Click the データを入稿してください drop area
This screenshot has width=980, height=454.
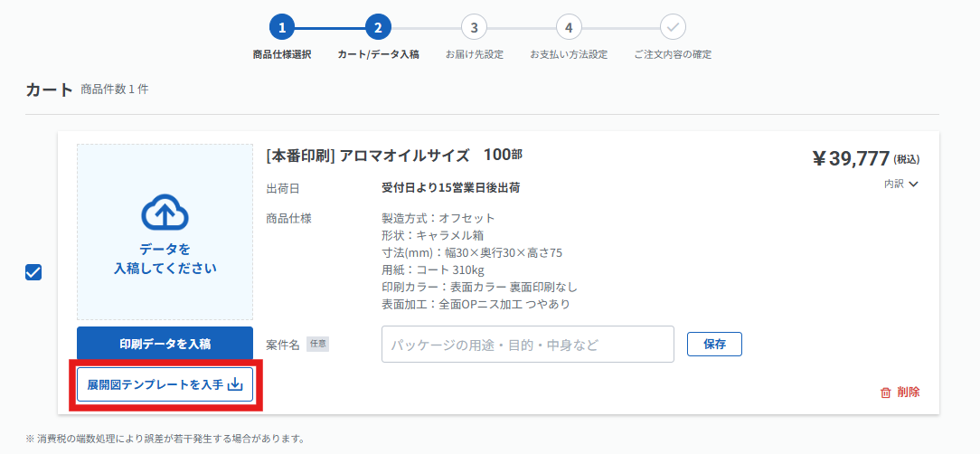click(x=165, y=232)
